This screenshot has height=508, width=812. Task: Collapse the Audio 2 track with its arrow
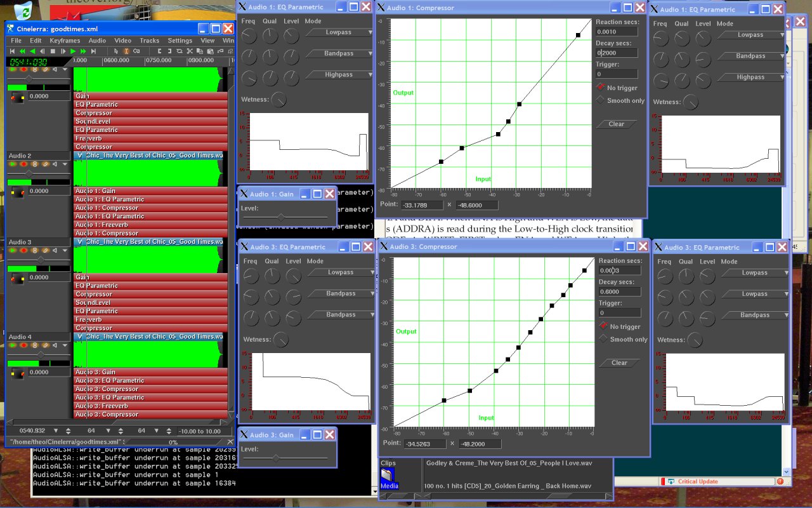tap(65, 164)
